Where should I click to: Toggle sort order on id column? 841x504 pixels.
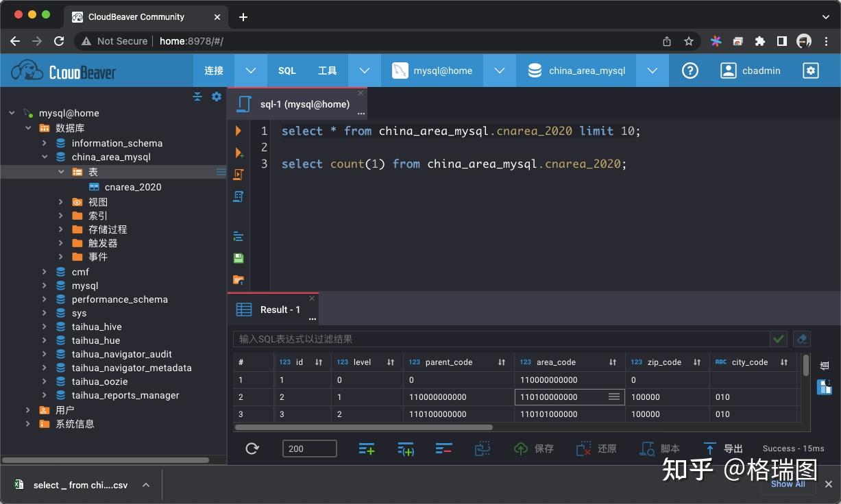click(319, 362)
